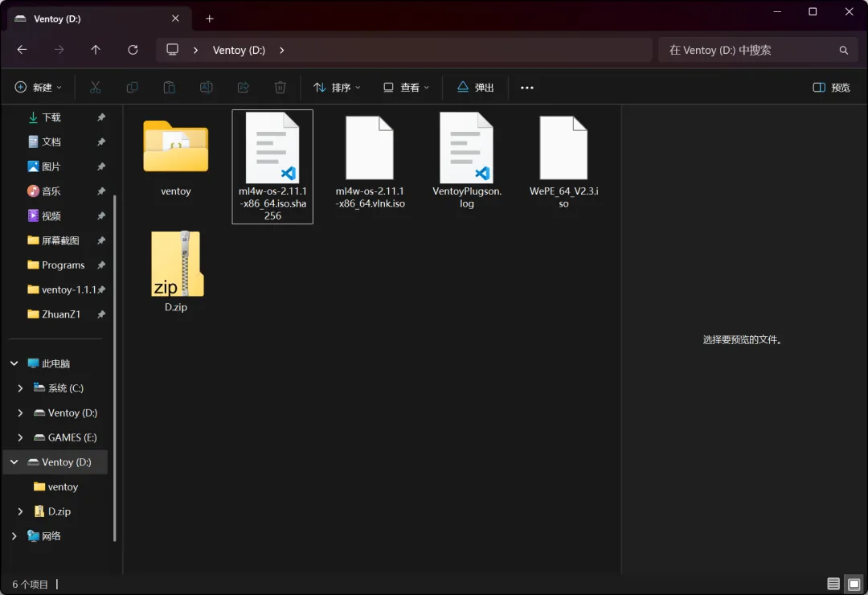
Task: Click 6 个项目 status bar text
Action: [30, 585]
